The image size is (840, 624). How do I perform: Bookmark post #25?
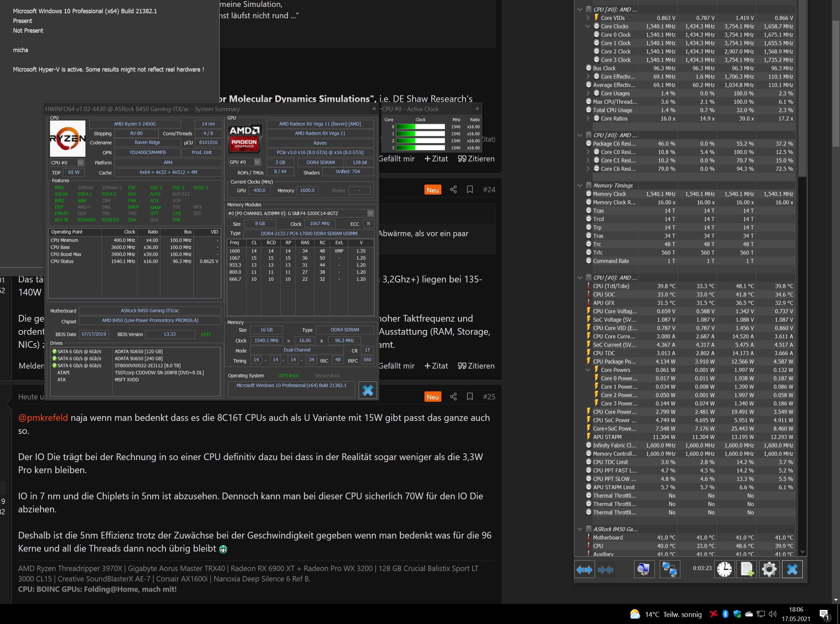(470, 397)
